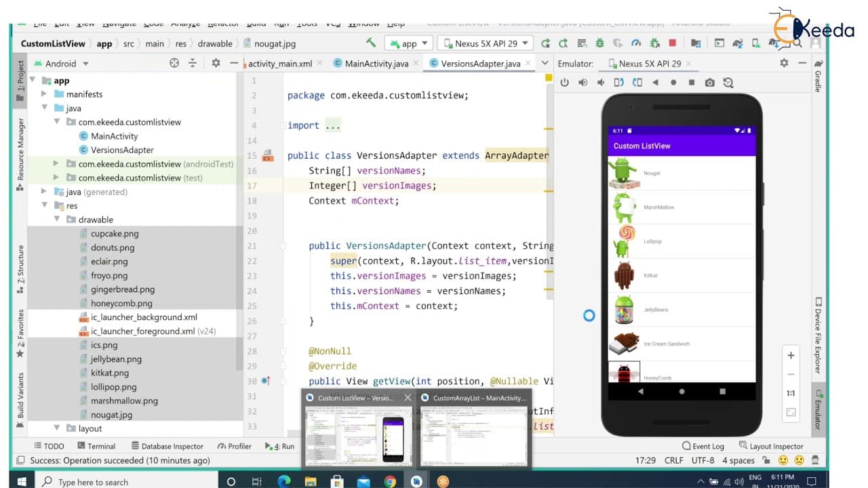The height and width of the screenshot is (488, 868).
Task: Click the gutter icon beside class VersionsAdapter
Action: [268, 155]
